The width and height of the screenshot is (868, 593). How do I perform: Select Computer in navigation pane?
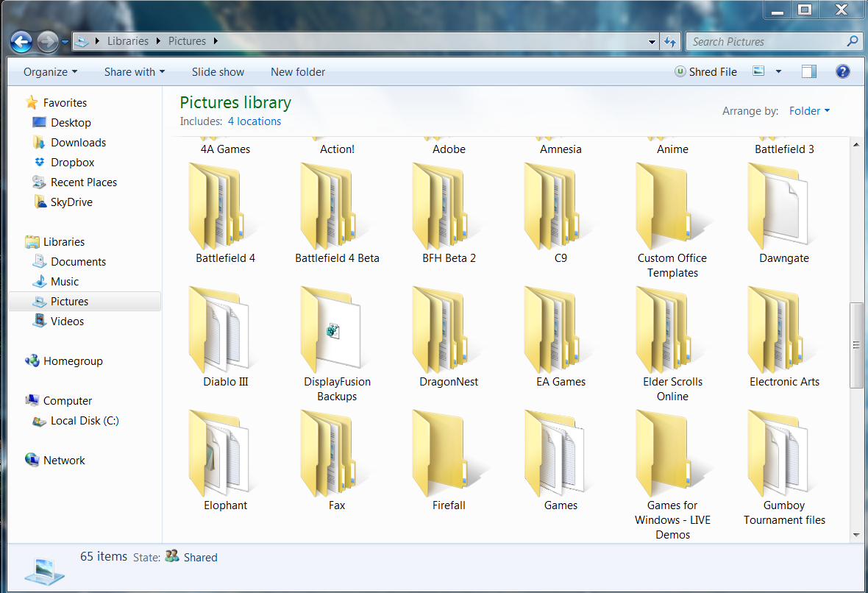click(x=67, y=401)
